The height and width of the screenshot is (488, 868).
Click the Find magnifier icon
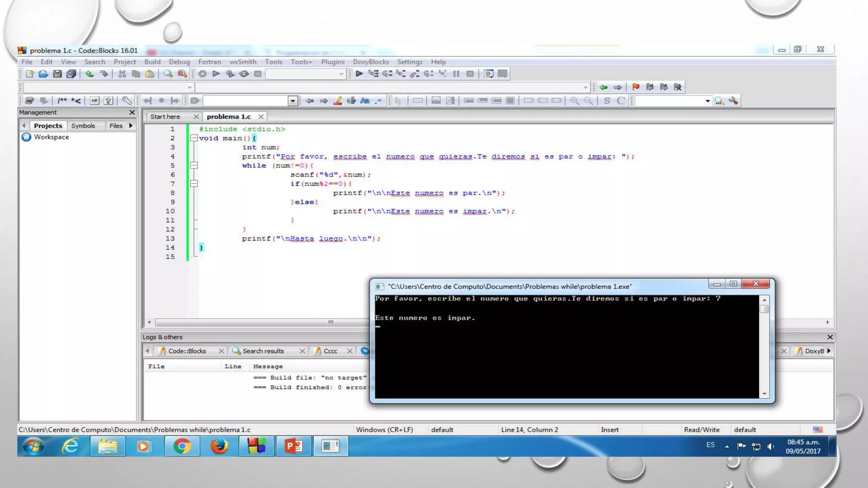coord(168,74)
